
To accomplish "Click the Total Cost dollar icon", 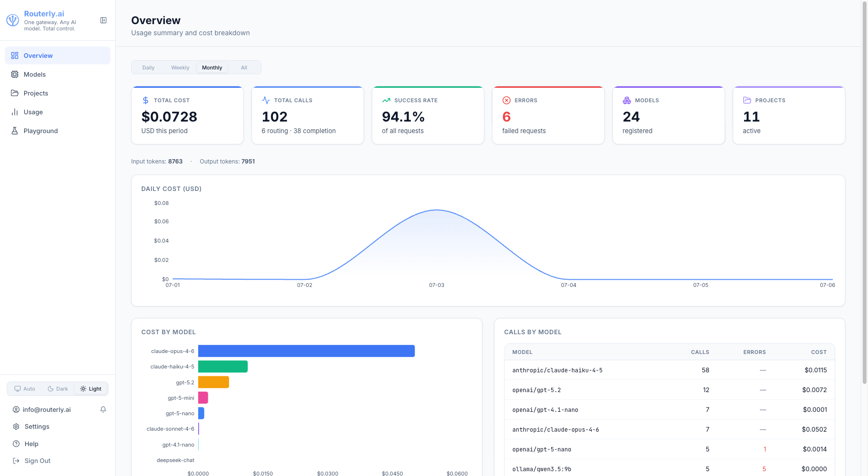I will click(x=146, y=100).
